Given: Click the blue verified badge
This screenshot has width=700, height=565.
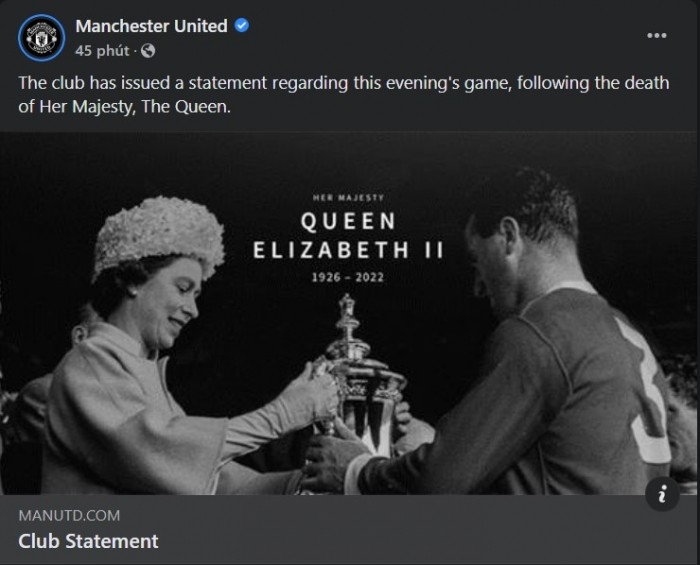Looking at the screenshot, I should (242, 26).
